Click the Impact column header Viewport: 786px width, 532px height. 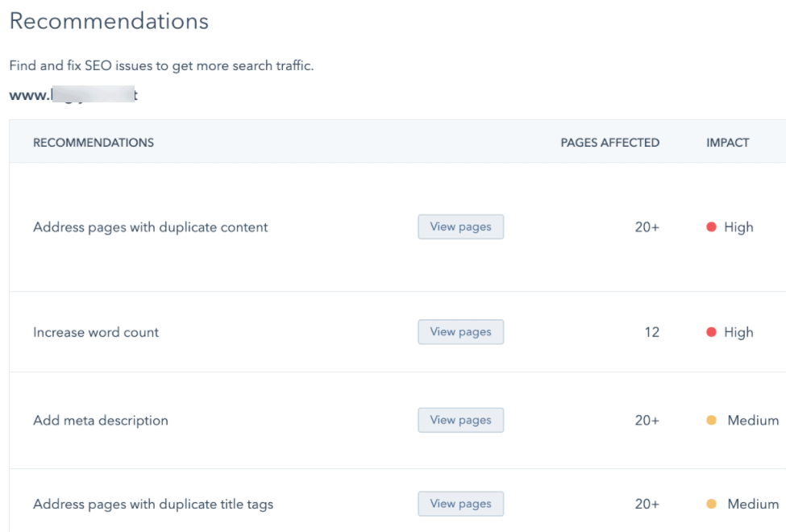(x=727, y=143)
